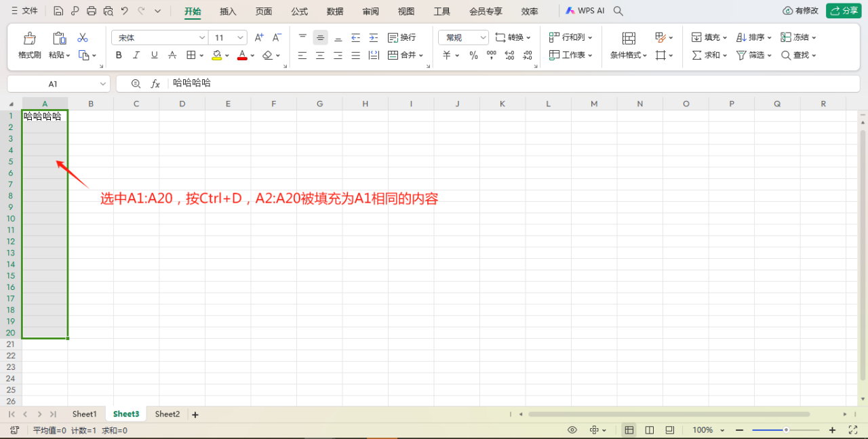Click the zoom magnifier icon in formula bar
868x439 pixels.
136,83
